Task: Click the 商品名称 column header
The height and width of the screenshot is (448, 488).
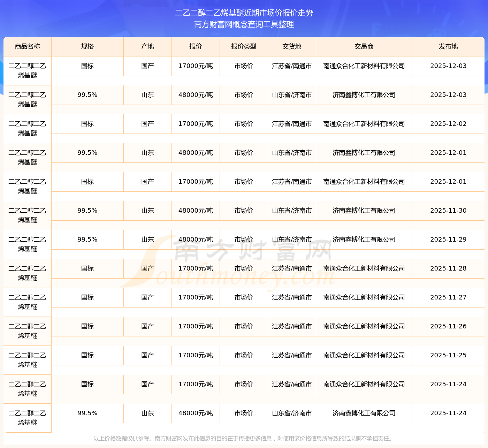Action: (27, 46)
